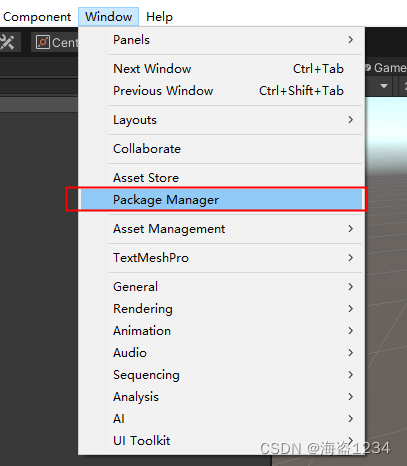Screen dimensions: 407x466
Task: Expand the Audio submenu
Action: [x=221, y=353]
